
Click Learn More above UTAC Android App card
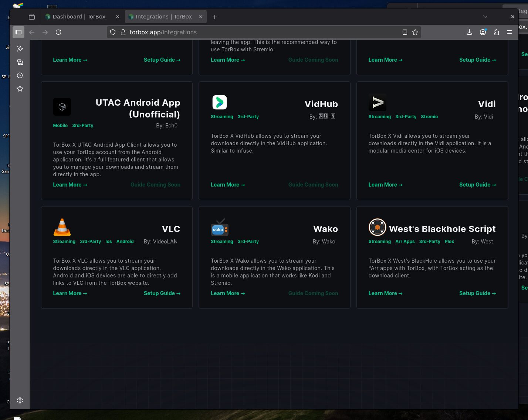click(x=70, y=60)
